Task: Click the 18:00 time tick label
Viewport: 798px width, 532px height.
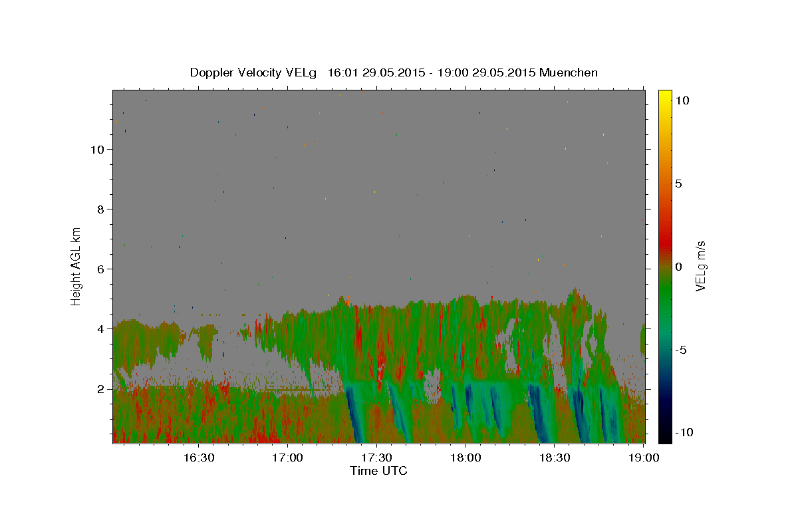Action: tap(465, 458)
